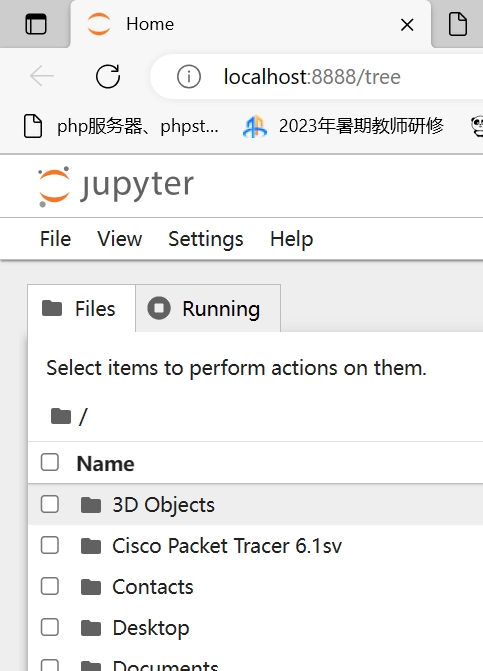Viewport: 483px width, 671px height.
Task: Click the root folder breadcrumb icon
Action: point(61,416)
